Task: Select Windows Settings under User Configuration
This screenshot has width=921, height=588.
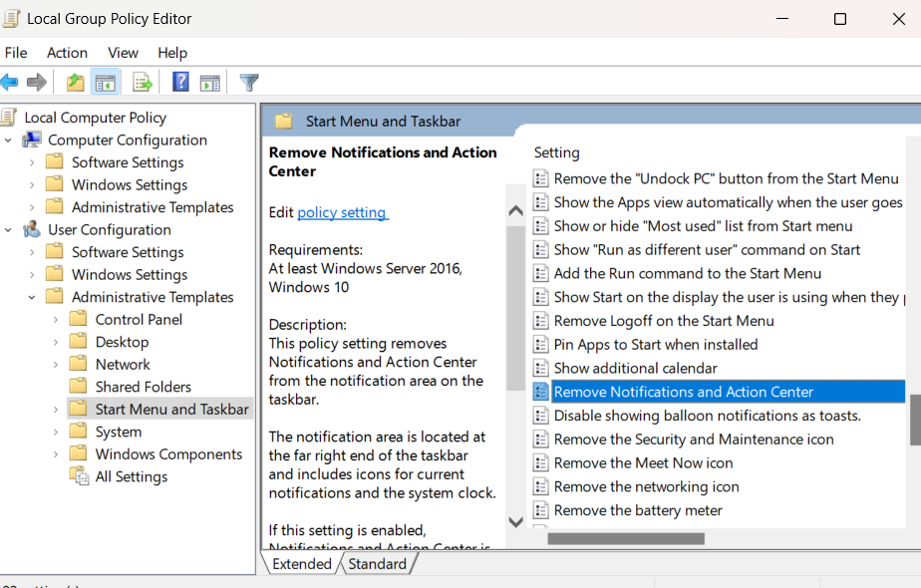Action: (130, 274)
